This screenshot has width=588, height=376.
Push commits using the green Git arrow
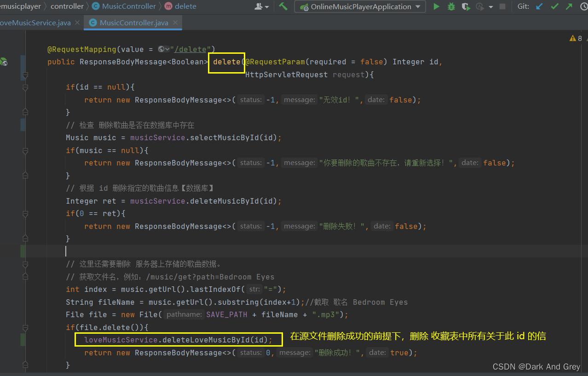pos(569,6)
